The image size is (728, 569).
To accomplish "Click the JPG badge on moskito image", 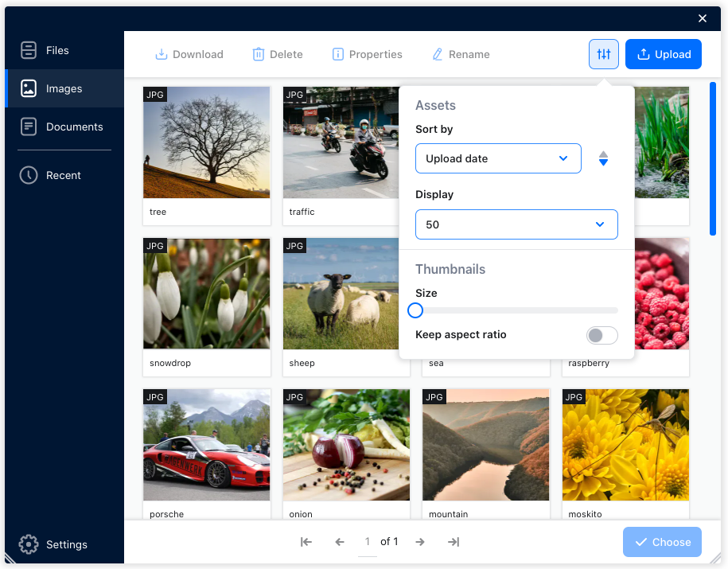I will pyautogui.click(x=574, y=397).
